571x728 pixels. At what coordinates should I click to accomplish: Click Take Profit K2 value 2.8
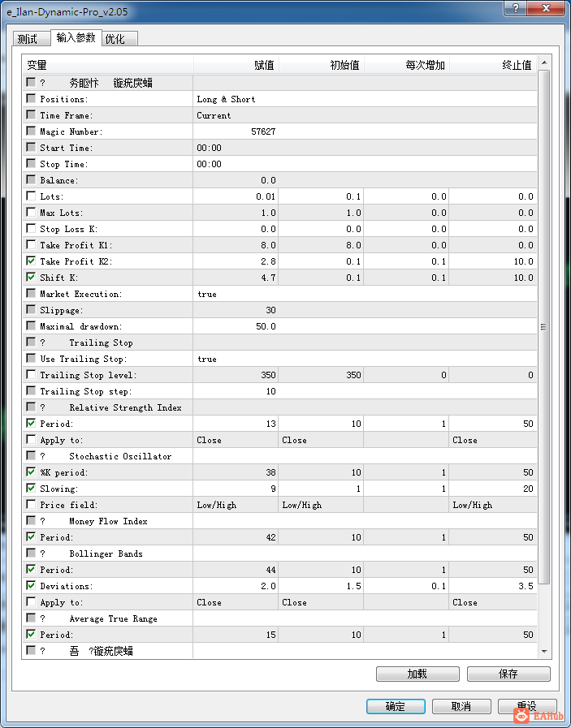pos(269,261)
